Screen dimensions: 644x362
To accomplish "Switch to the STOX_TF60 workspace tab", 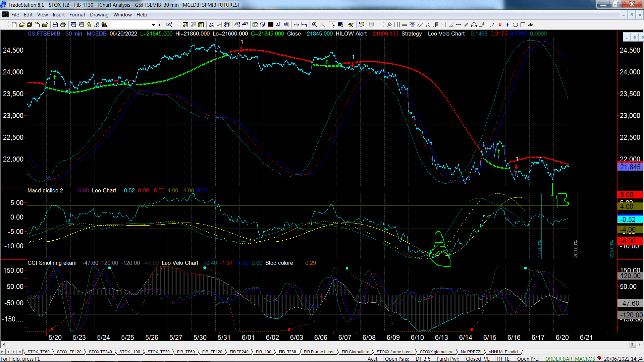I will (x=38, y=352).
